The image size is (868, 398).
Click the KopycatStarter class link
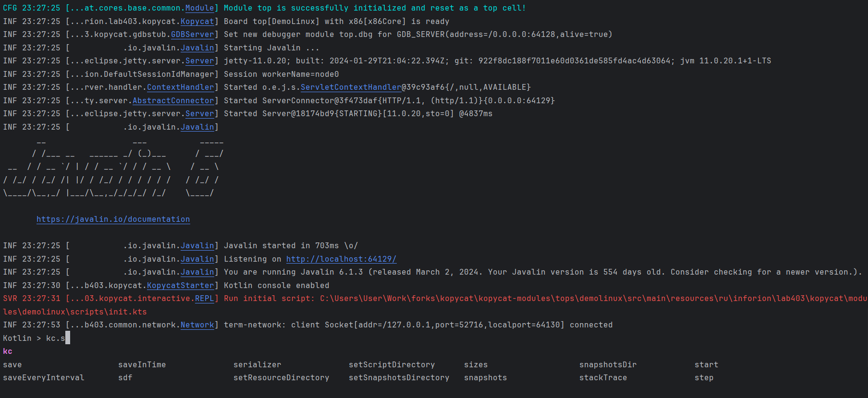pos(181,286)
